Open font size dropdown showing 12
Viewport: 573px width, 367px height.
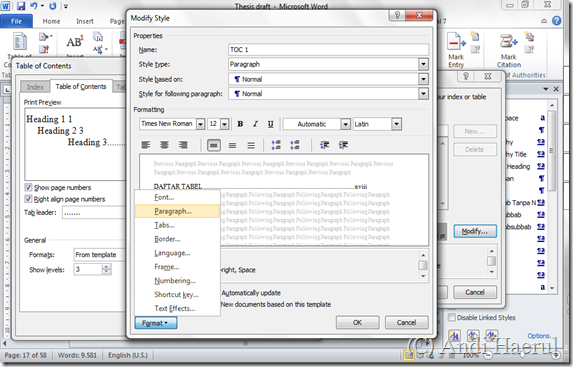225,124
